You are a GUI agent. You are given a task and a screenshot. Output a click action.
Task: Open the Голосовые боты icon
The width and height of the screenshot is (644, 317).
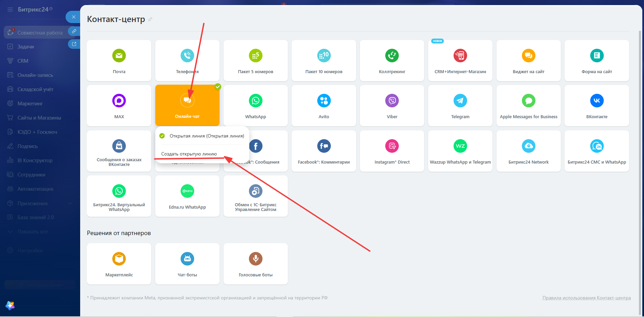click(256, 259)
